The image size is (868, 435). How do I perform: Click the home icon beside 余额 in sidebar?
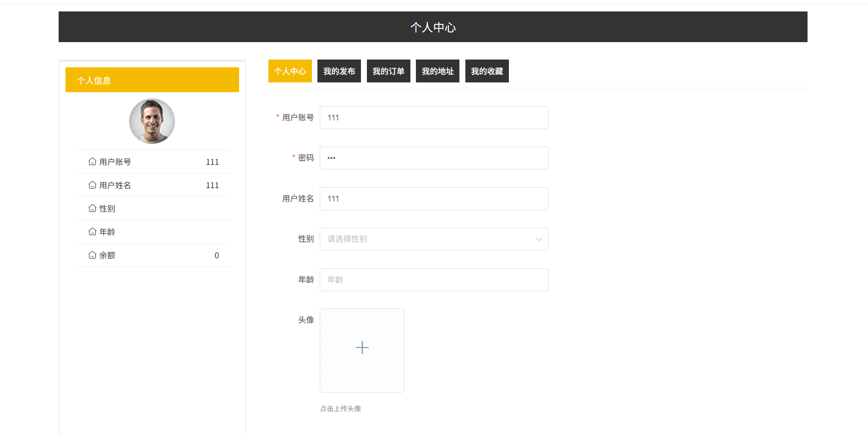point(93,255)
